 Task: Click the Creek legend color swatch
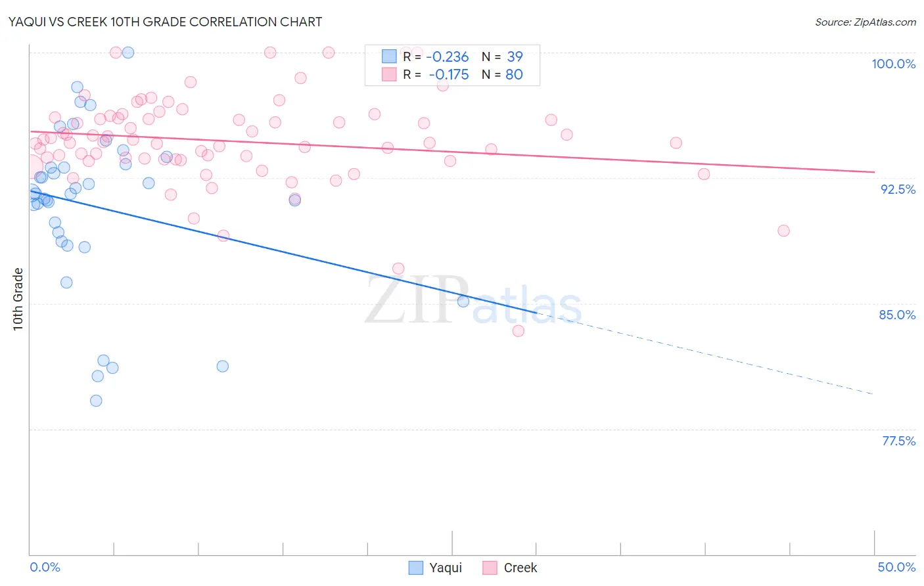[x=490, y=568]
